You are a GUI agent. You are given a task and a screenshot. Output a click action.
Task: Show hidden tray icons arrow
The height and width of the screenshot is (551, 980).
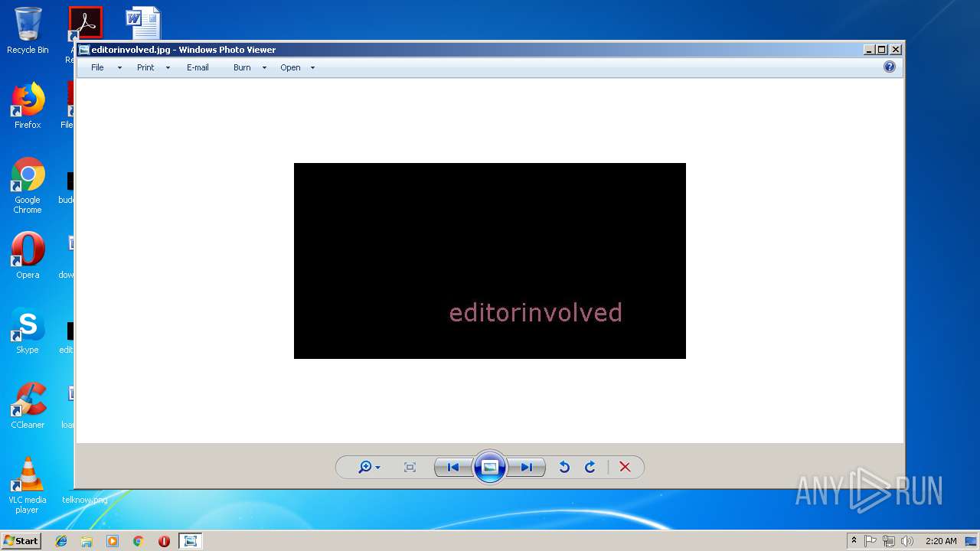[x=854, y=541]
